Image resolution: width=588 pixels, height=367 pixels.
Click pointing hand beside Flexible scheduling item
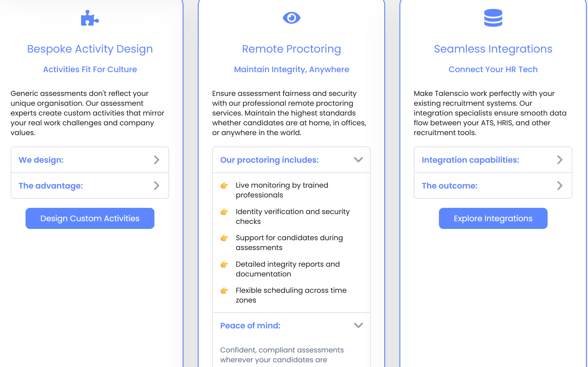(225, 291)
